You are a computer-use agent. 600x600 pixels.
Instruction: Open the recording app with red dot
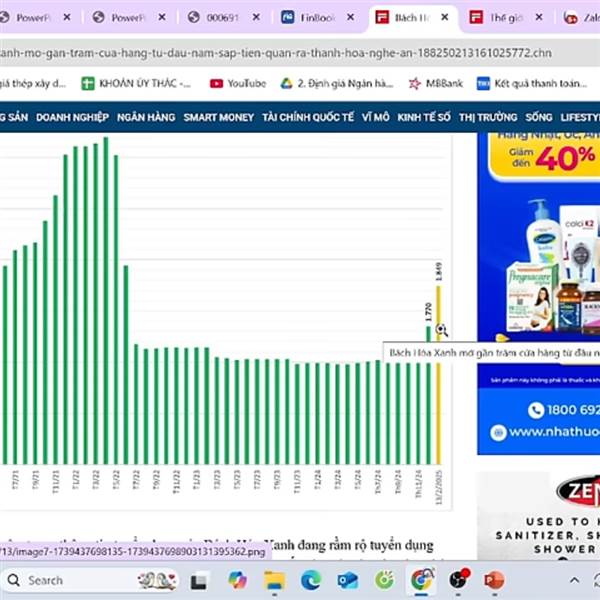click(458, 579)
